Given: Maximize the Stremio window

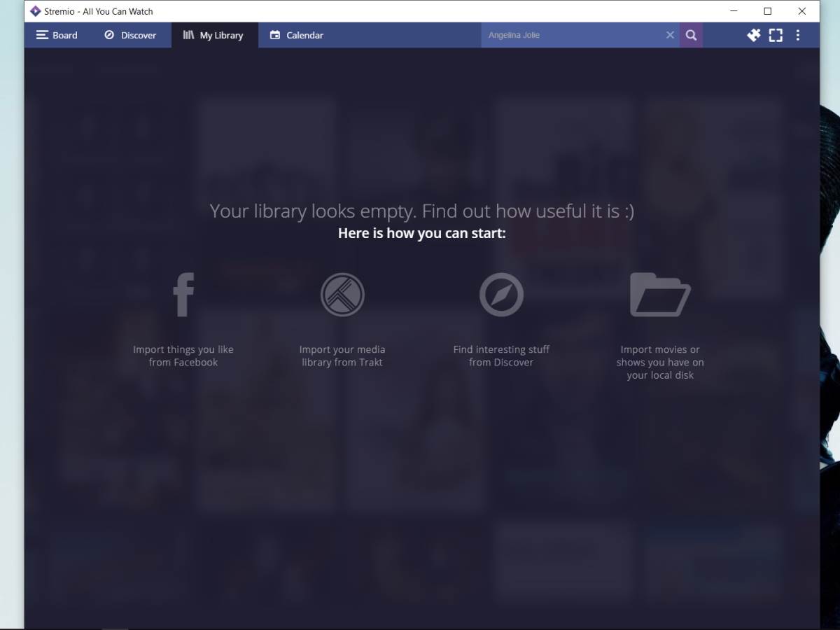Looking at the screenshot, I should (x=767, y=11).
